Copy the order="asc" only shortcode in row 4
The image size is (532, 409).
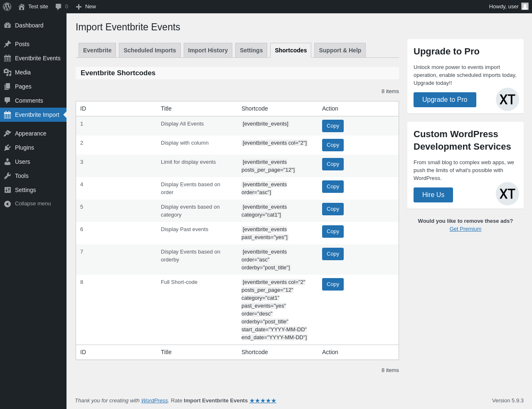coord(333,187)
